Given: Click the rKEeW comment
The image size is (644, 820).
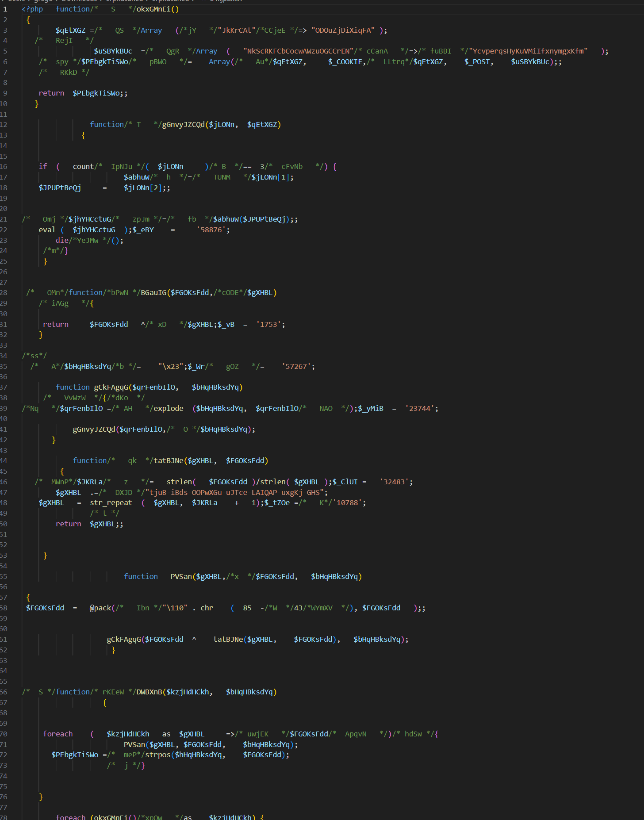Looking at the screenshot, I should (113, 692).
